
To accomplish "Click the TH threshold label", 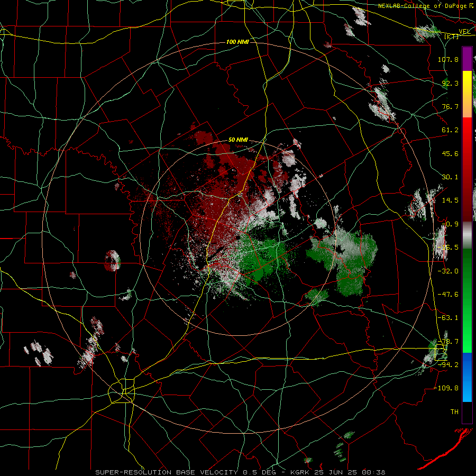I will coord(454,412).
